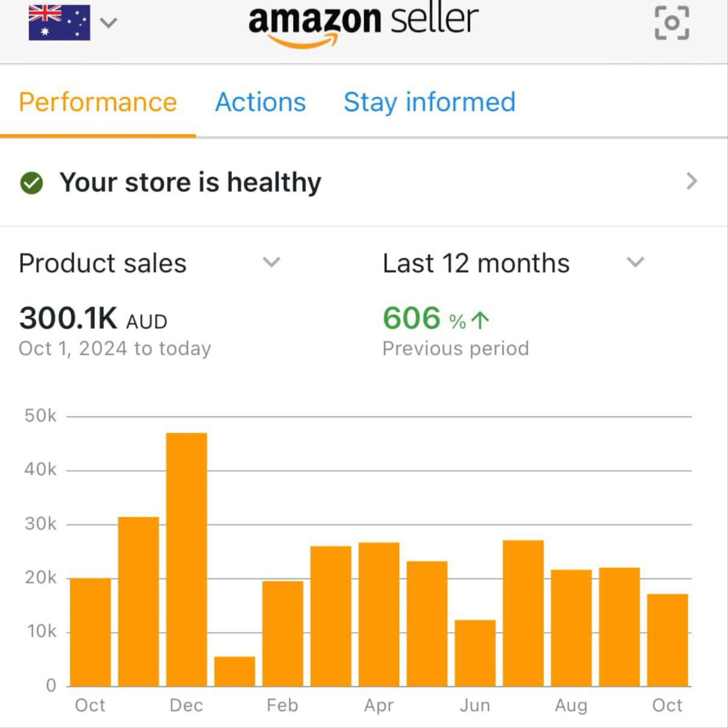The image size is (728, 728).
Task: Tap the green store health checkmark
Action: (31, 183)
